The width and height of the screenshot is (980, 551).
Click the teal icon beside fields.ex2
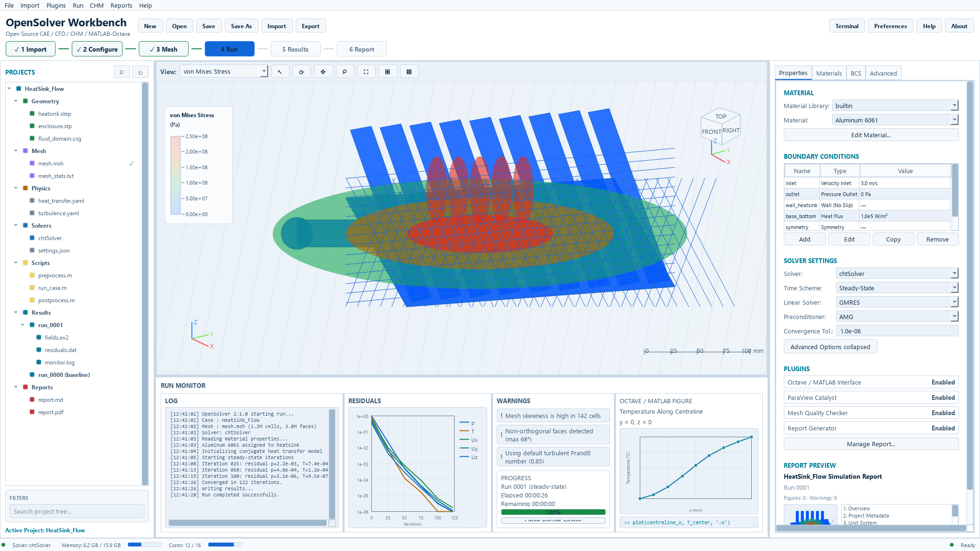click(39, 338)
